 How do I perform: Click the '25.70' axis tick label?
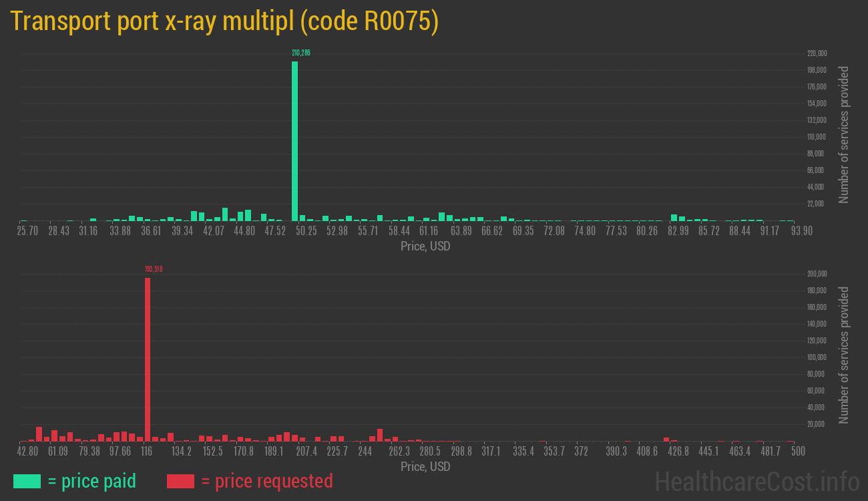coord(27,230)
